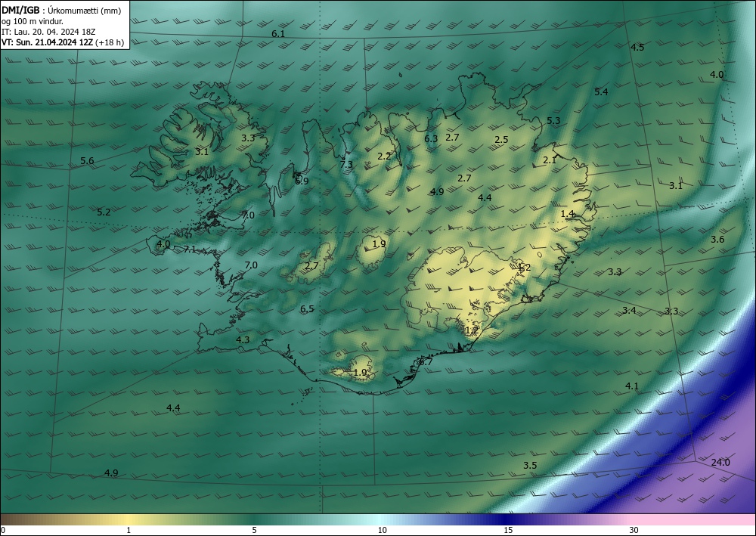This screenshot has height=536, width=756.
Task: Select the 6.9 map value
Action: click(302, 181)
